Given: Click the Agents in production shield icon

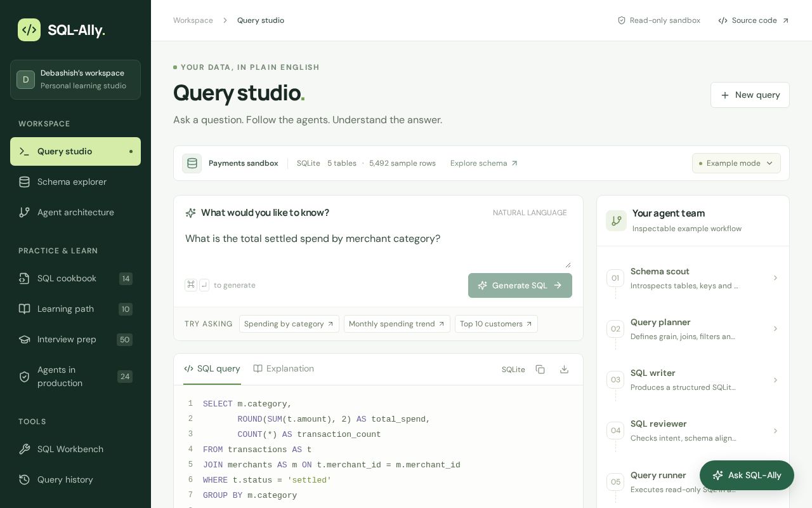Looking at the screenshot, I should pos(24,377).
